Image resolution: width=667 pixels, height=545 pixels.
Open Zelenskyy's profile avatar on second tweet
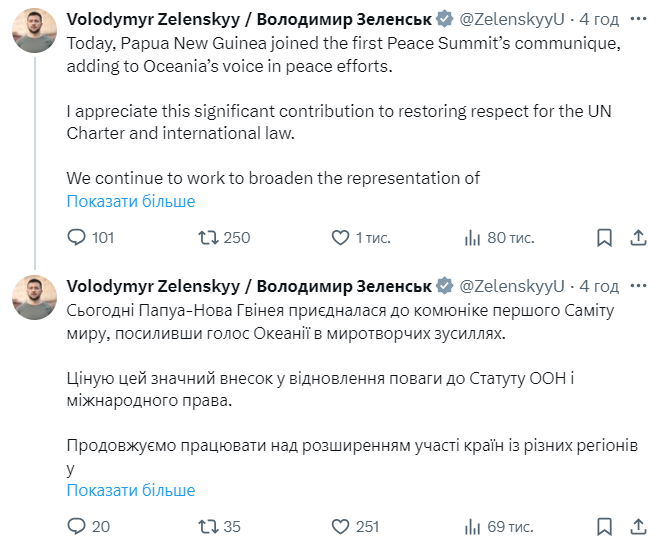click(34, 297)
